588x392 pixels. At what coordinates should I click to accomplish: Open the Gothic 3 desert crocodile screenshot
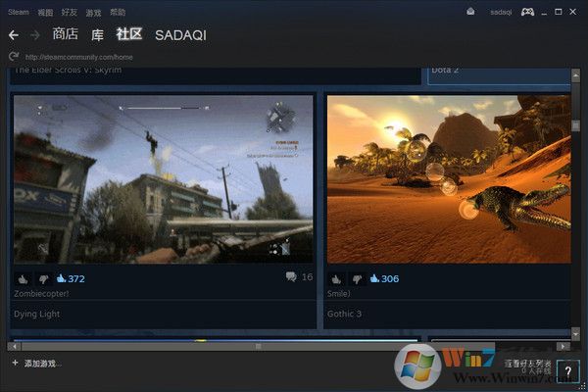coord(449,179)
